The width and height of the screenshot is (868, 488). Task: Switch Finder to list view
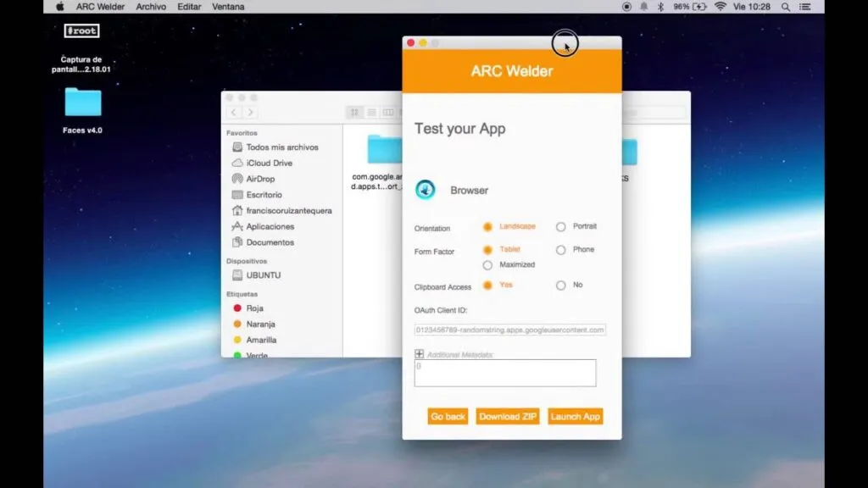coord(371,113)
